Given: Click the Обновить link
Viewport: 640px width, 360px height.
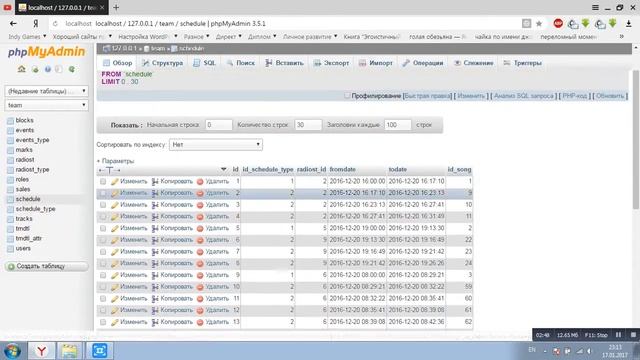Looking at the screenshot, I should 610,96.
